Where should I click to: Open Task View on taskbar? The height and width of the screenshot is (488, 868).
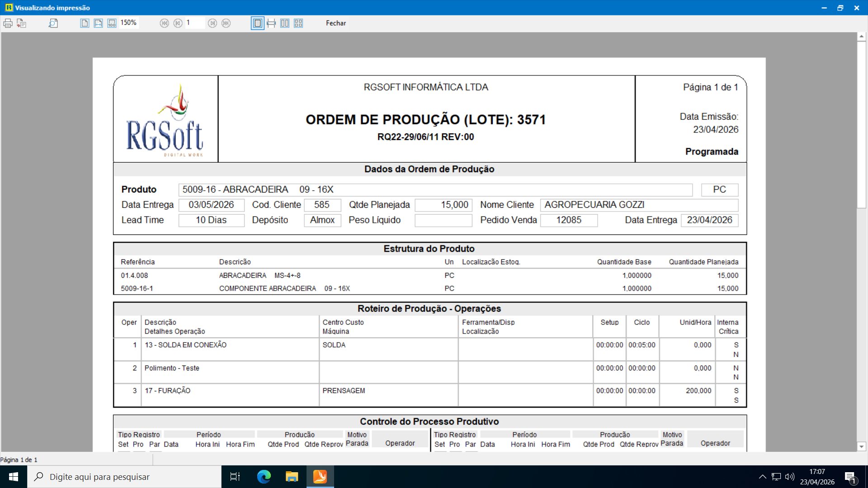tap(235, 477)
